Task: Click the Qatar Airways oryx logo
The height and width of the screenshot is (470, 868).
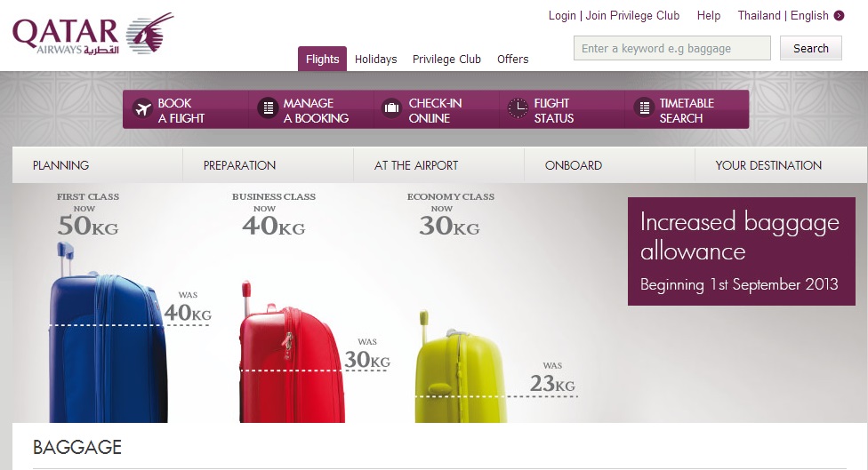Action: click(150, 33)
